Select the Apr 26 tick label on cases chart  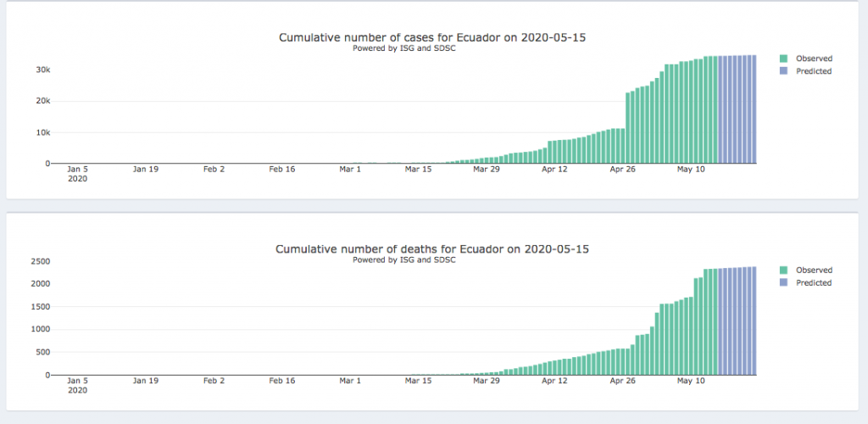coord(623,170)
